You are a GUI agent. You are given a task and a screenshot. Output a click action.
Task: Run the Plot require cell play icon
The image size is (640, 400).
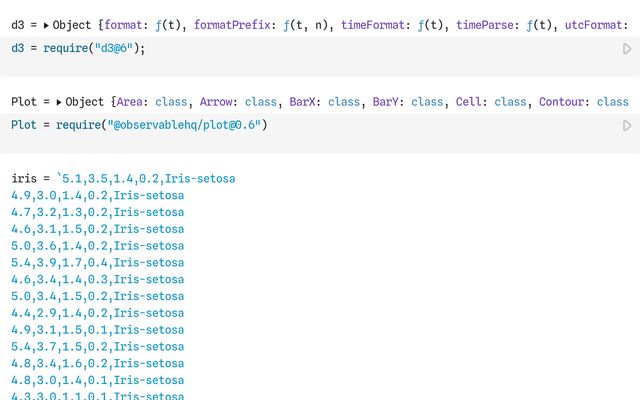[x=627, y=125]
